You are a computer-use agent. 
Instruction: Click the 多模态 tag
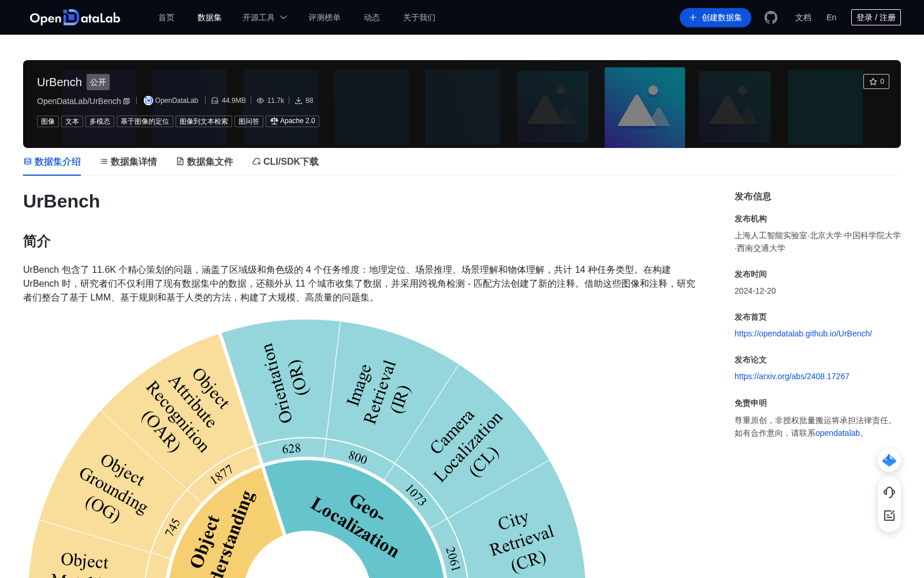pyautogui.click(x=100, y=121)
